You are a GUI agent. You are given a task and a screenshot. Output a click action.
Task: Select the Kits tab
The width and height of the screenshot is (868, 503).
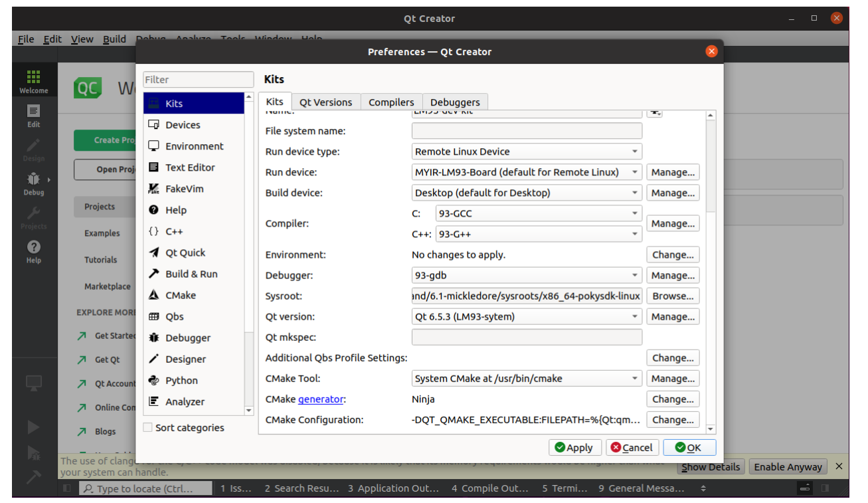(x=274, y=102)
